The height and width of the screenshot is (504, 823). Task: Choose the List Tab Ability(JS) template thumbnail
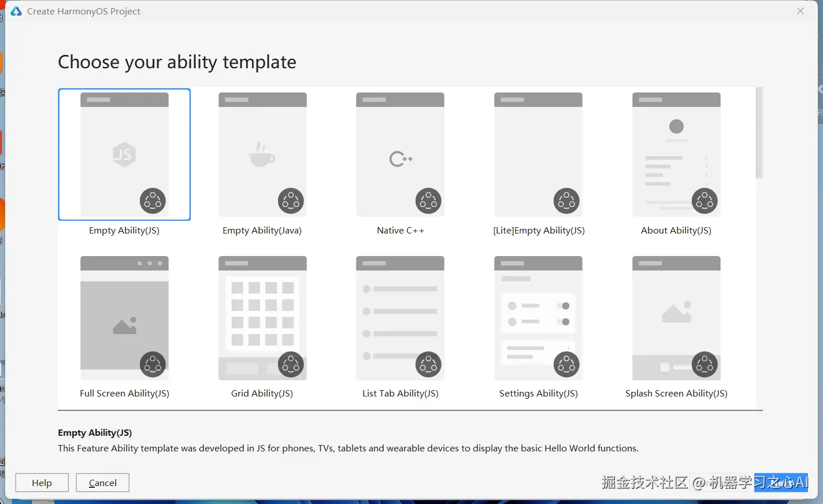(400, 318)
